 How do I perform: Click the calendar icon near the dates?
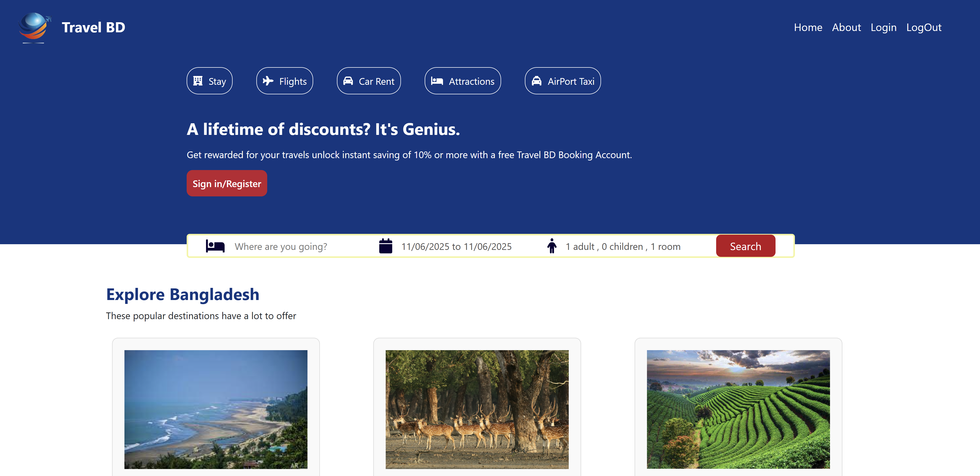tap(386, 246)
